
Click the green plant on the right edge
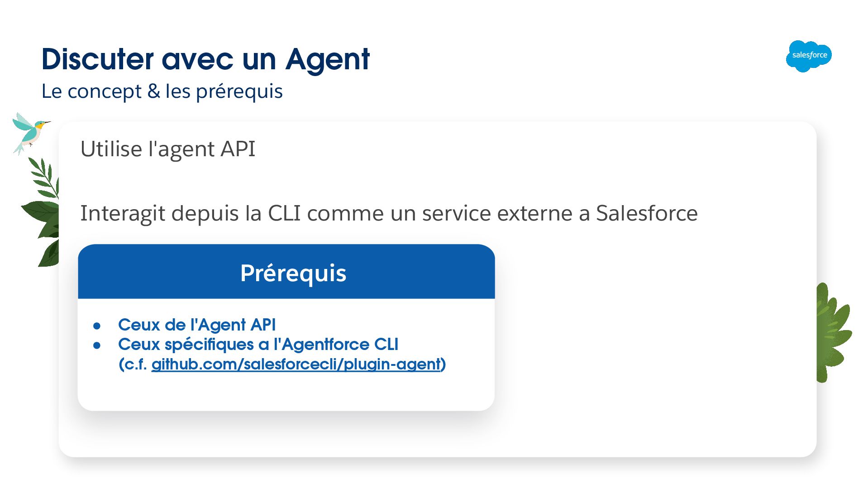click(832, 333)
